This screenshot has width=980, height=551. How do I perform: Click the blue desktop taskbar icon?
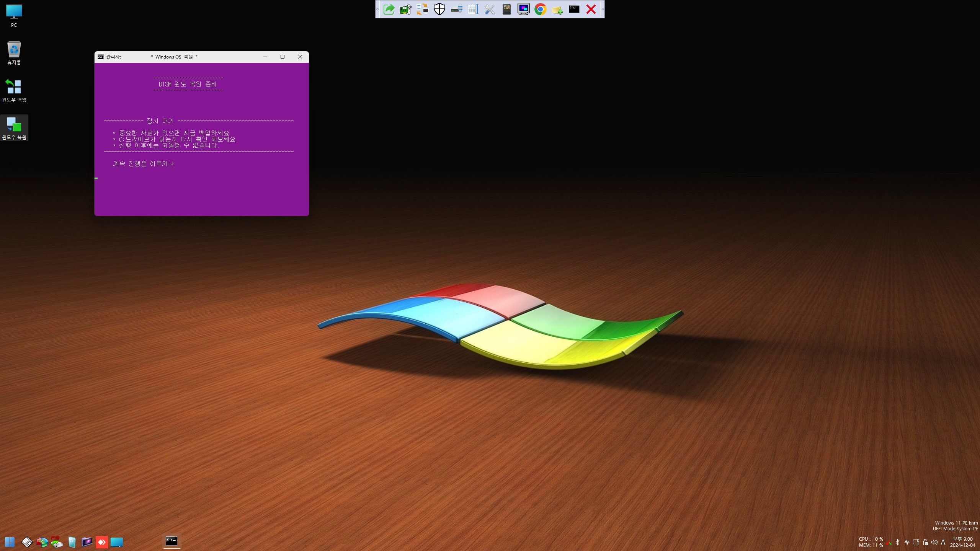pyautogui.click(x=117, y=542)
